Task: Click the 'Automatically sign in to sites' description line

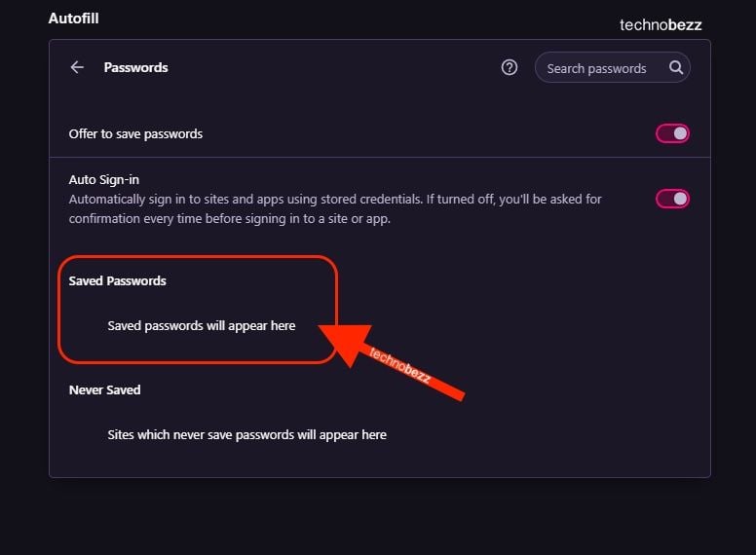Action: [x=335, y=199]
